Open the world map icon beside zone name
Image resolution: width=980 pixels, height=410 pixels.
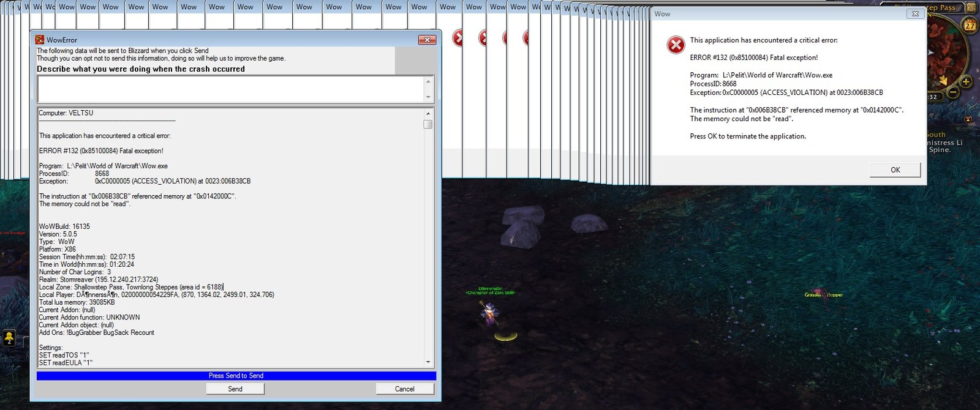[971, 7]
